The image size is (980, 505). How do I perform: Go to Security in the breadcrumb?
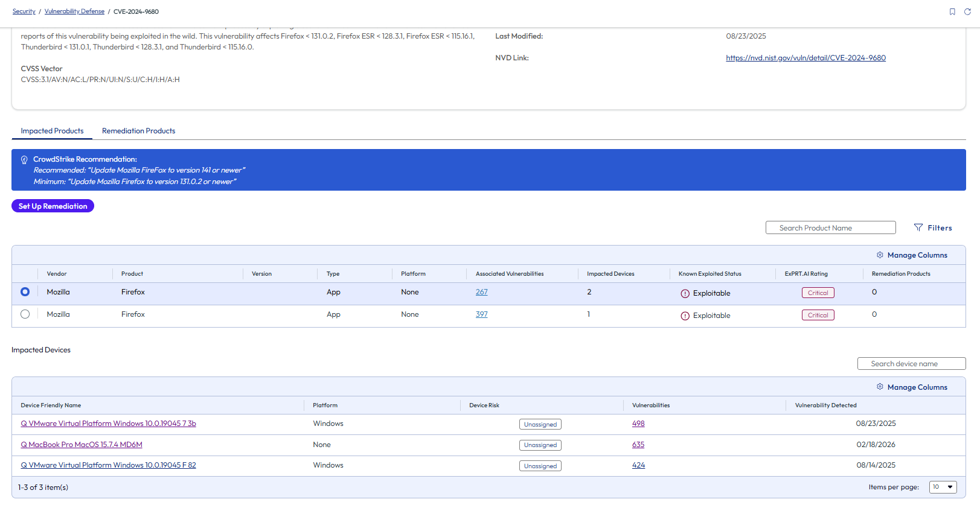(x=24, y=11)
